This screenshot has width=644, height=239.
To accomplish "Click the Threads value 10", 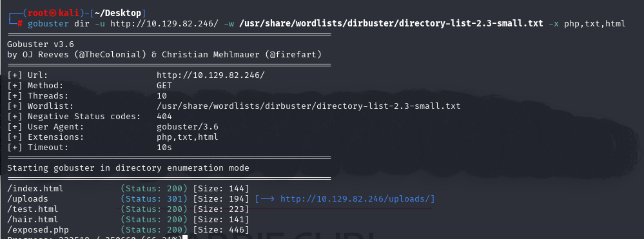I will [x=162, y=96].
